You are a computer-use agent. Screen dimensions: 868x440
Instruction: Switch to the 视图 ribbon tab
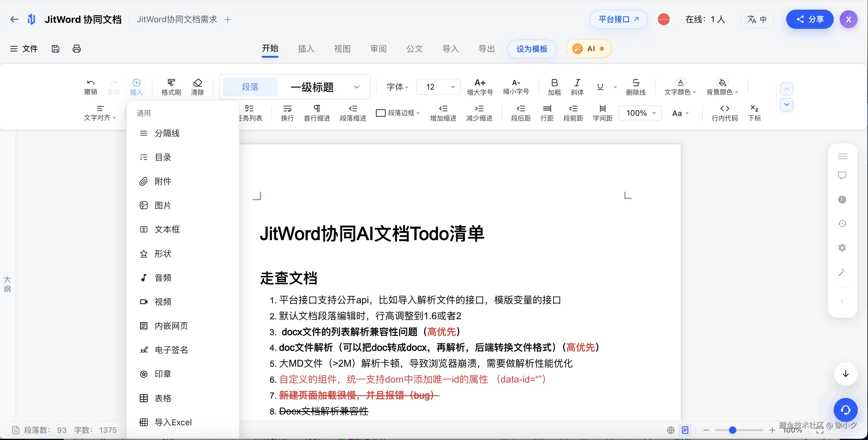(x=342, y=49)
